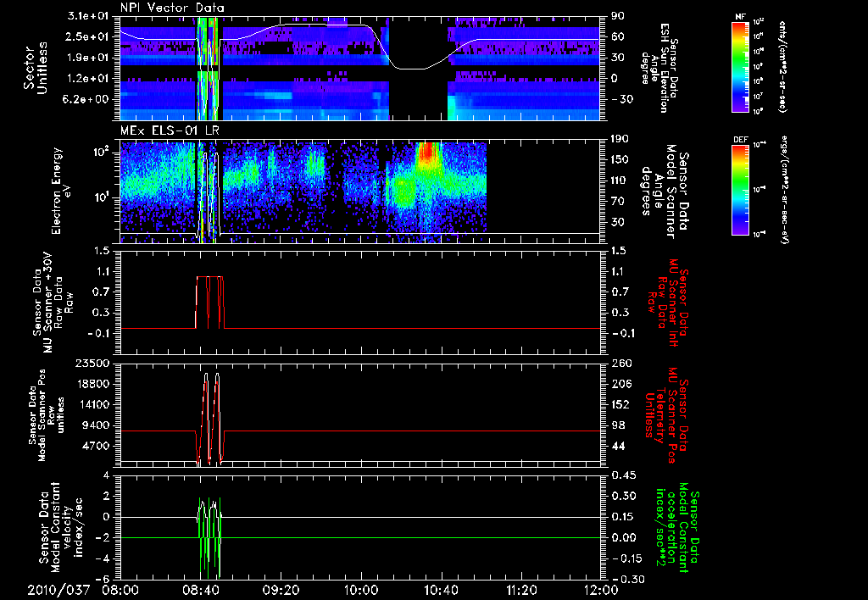Click the "ergs/(cm**2-sr-sec-eV)" units label
The height and width of the screenshot is (600, 868).
(784, 188)
